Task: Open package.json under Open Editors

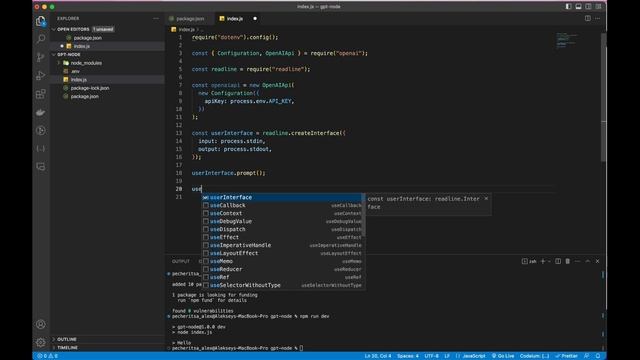Action: pyautogui.click(x=87, y=38)
